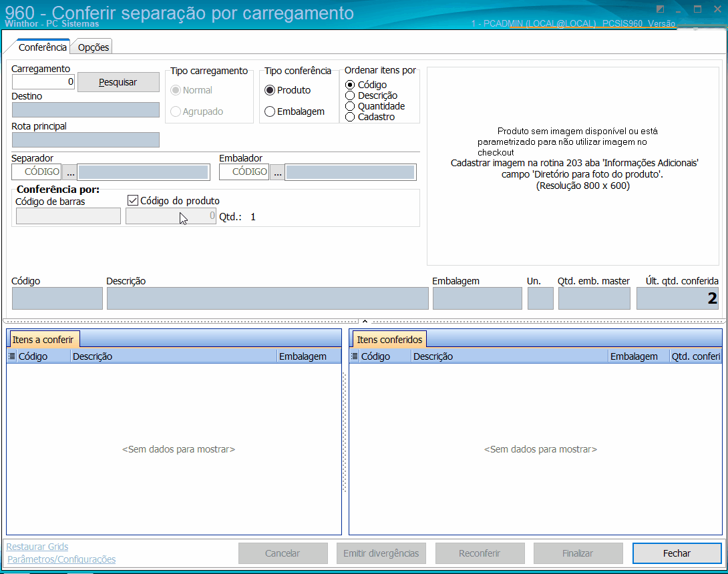This screenshot has width=728, height=574.
Task: Click the restore-down window icon in title bar
Action: (660, 9)
